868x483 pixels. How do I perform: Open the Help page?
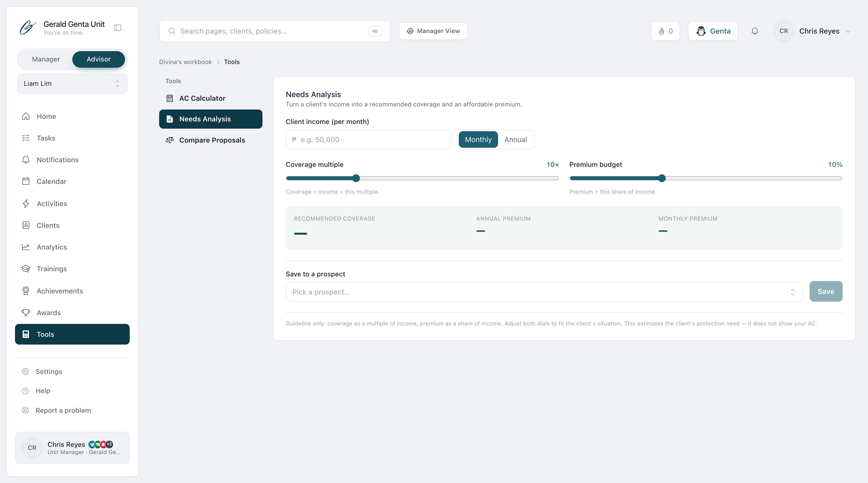pos(72,391)
